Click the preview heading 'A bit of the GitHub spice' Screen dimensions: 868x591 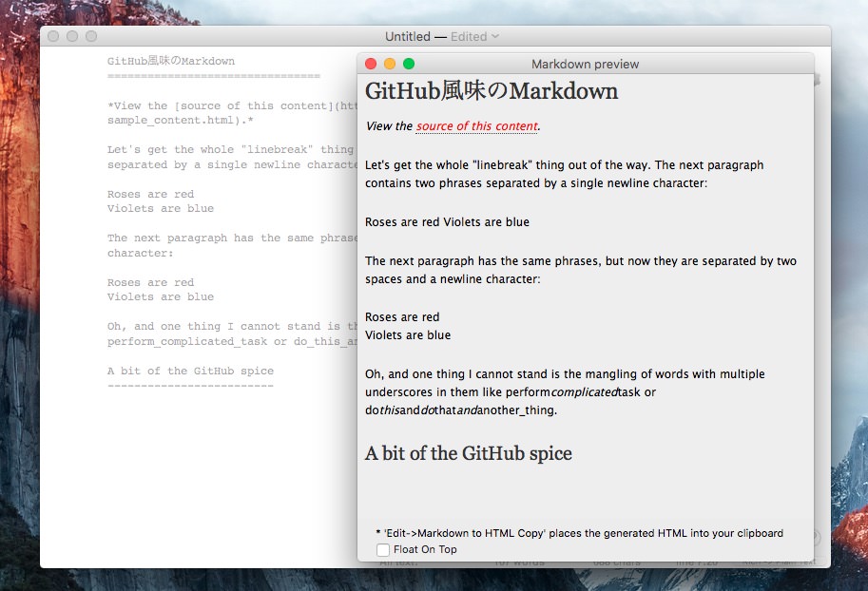[469, 453]
